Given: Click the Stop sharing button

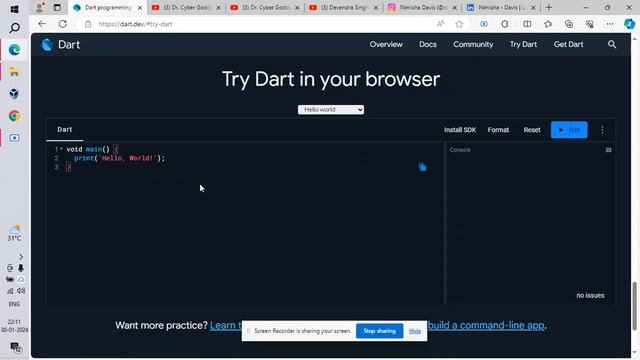Looking at the screenshot, I should (379, 331).
